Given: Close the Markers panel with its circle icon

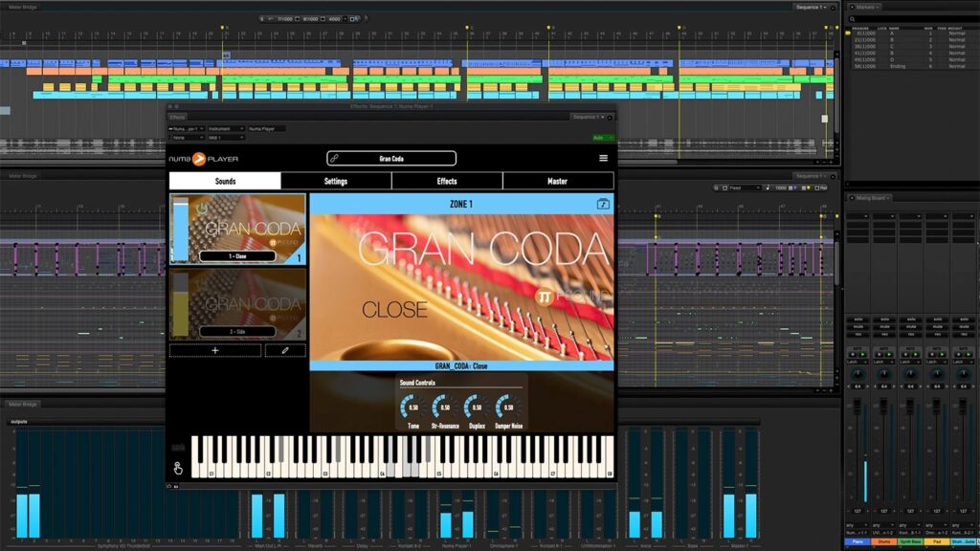Looking at the screenshot, I should (852, 7).
